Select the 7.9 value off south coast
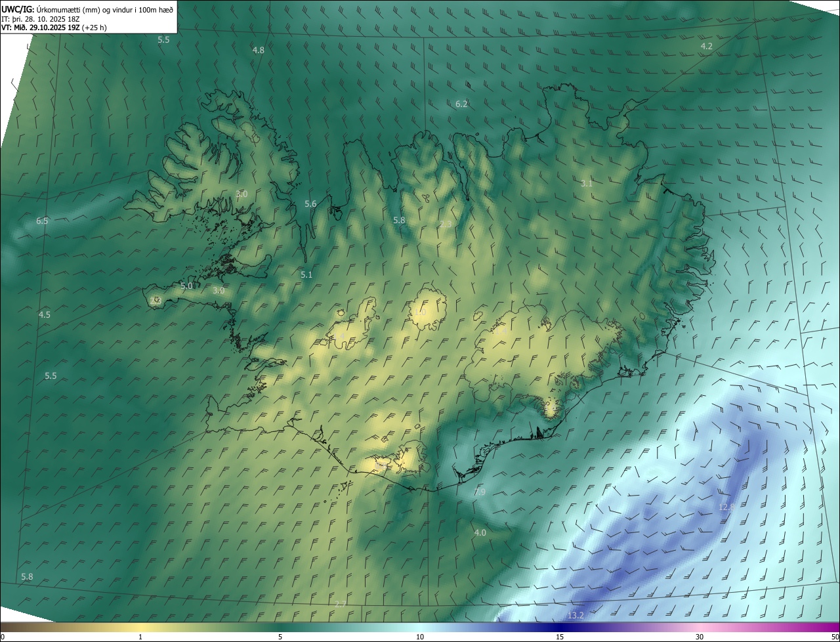This screenshot has height=642, width=840. pos(480,492)
